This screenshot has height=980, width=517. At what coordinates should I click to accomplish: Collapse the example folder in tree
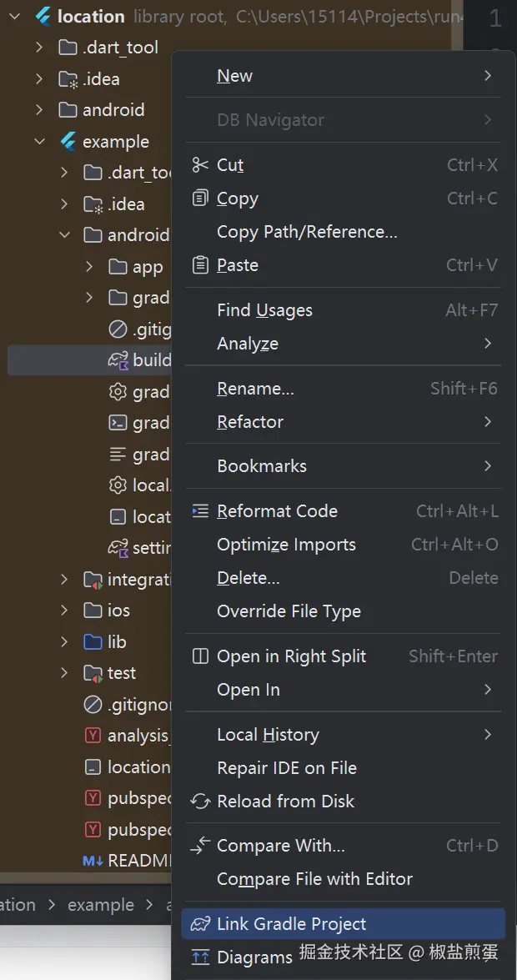pos(39,142)
